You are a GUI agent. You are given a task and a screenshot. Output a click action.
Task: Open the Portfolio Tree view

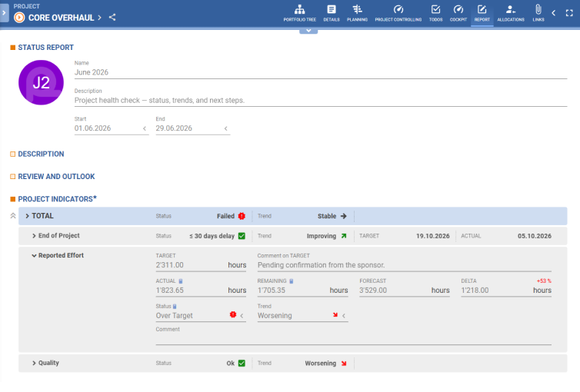pyautogui.click(x=300, y=13)
